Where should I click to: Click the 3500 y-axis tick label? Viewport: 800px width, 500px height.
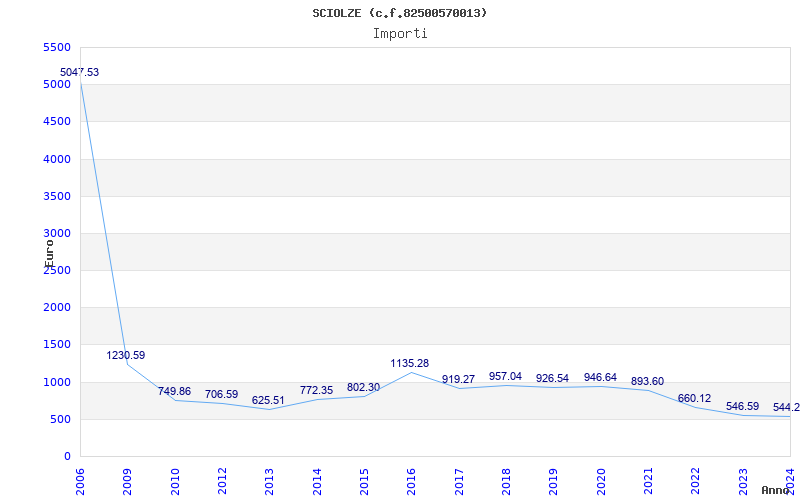point(57,196)
